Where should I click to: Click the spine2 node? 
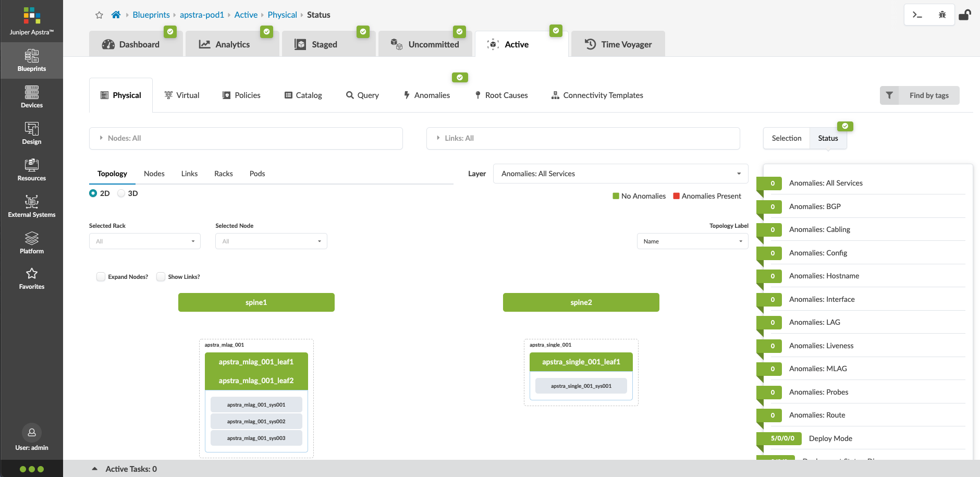click(x=581, y=302)
